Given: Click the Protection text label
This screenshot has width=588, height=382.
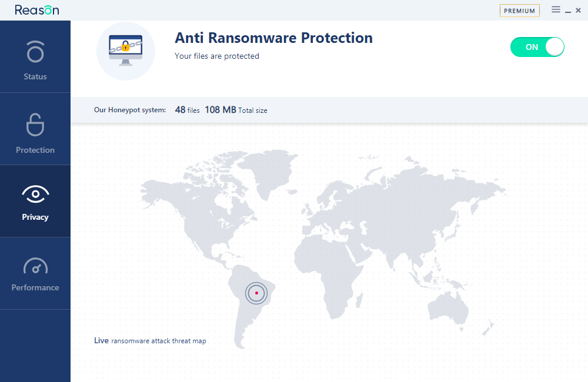Looking at the screenshot, I should pyautogui.click(x=35, y=150).
